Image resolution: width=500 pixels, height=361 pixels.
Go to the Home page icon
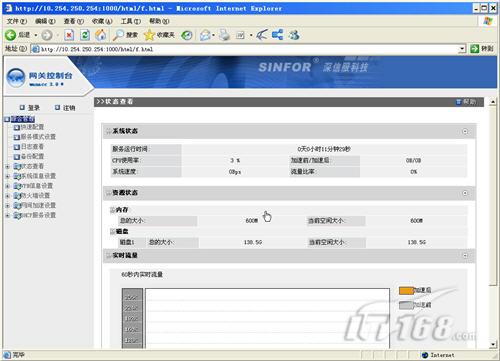101,35
